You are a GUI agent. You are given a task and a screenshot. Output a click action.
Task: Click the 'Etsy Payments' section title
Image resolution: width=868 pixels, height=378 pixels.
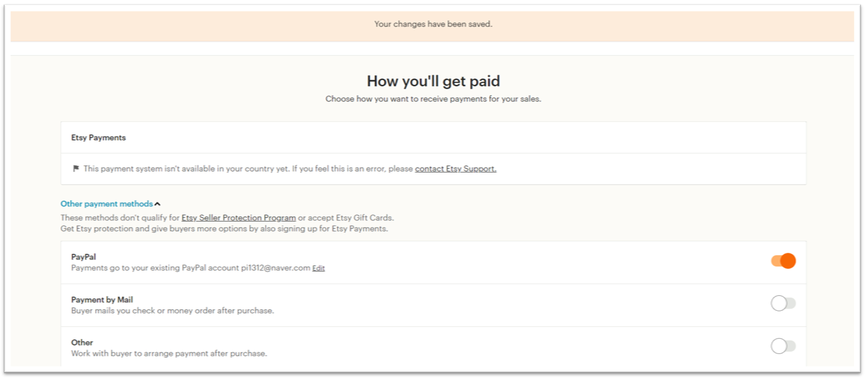coord(98,138)
